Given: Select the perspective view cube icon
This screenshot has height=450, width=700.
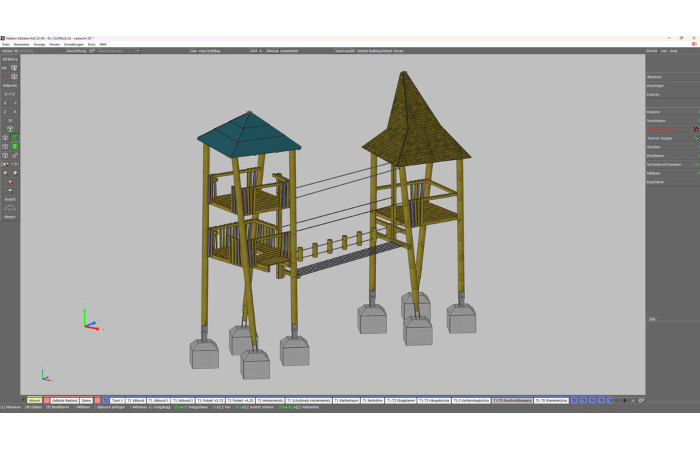Looking at the screenshot, I should tap(14, 68).
